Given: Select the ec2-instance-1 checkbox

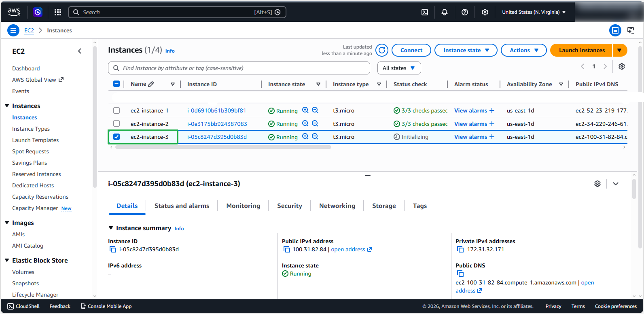Looking at the screenshot, I should [x=117, y=110].
